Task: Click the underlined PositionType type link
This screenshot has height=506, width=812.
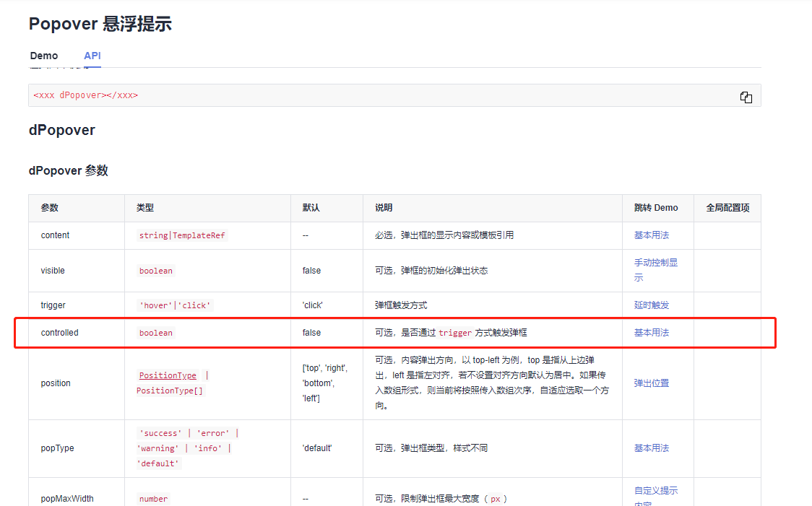Action: click(168, 375)
